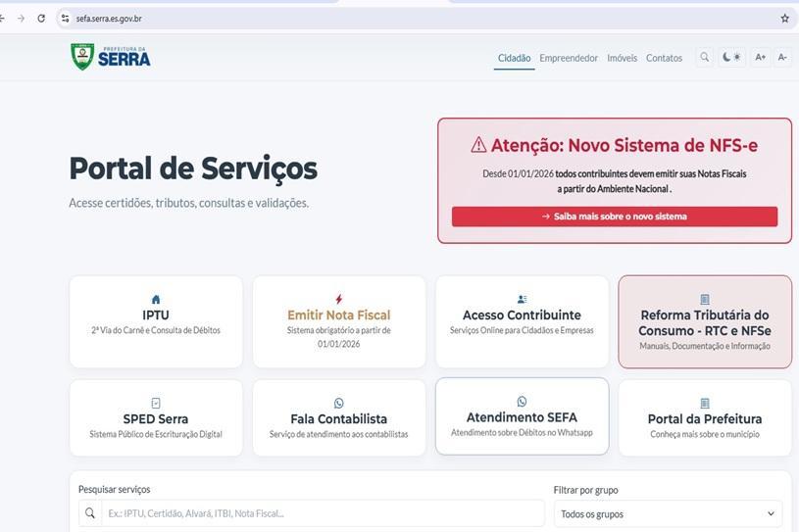
Task: Click the person icon on Acesso Contribuinte
Action: click(x=522, y=299)
